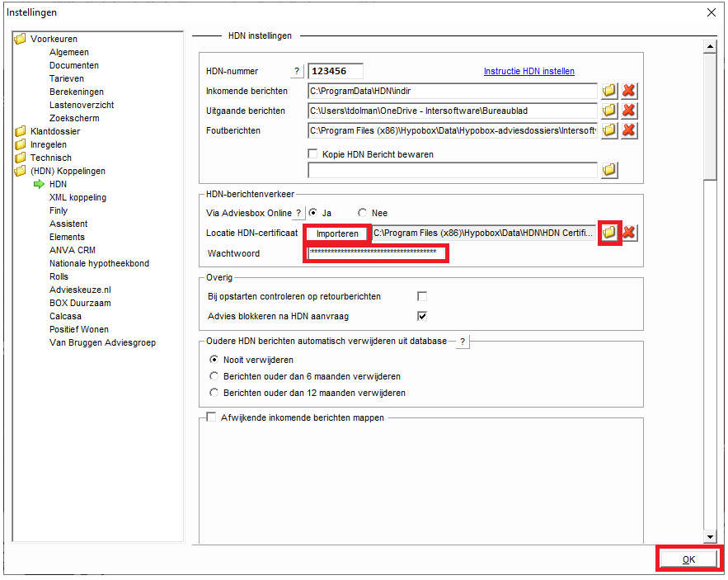Image resolution: width=728 pixels, height=580 pixels.
Task: Open help for Oudere HDN berichten verwijderen
Action: click(x=463, y=342)
